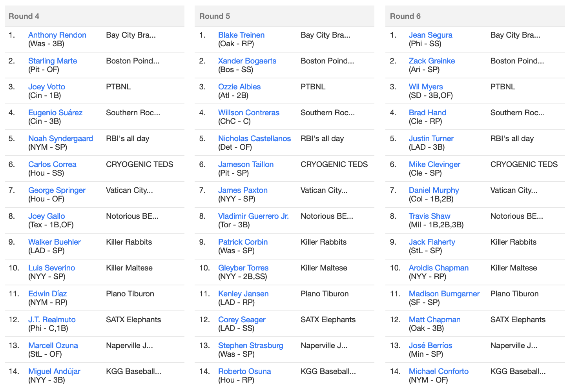
Task: Open Carlos Correa profile link
Action: [52, 164]
